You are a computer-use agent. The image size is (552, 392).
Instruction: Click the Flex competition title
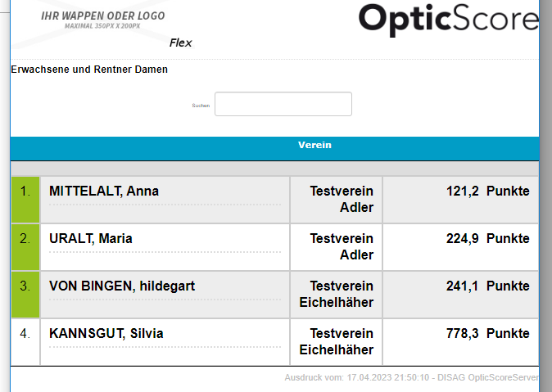(x=180, y=43)
